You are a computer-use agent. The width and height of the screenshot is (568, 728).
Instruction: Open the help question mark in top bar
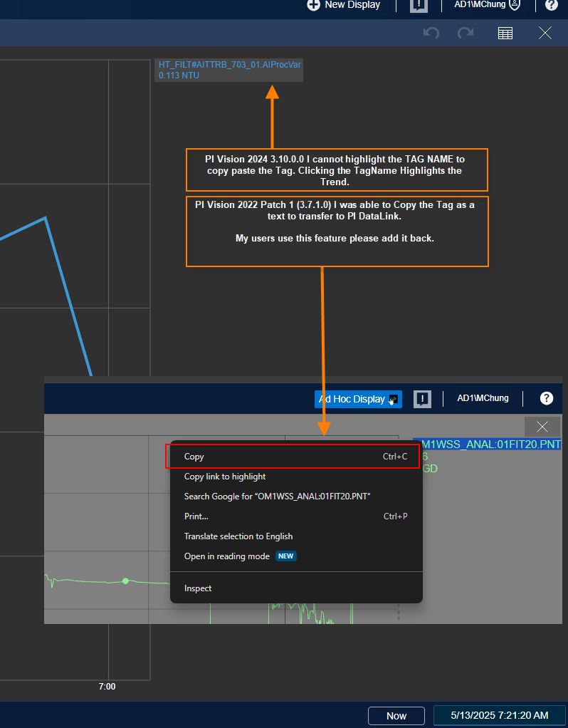(551, 5)
